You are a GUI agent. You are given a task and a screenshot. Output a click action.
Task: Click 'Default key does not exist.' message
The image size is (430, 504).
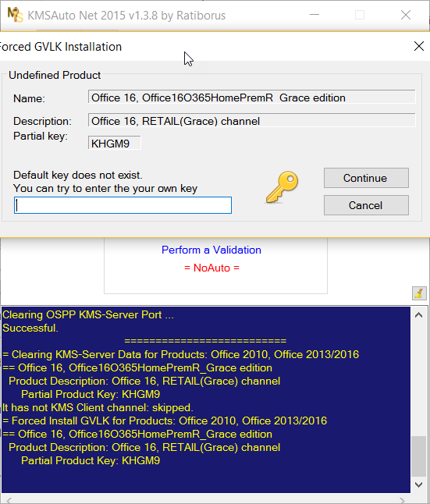pyautogui.click(x=78, y=176)
